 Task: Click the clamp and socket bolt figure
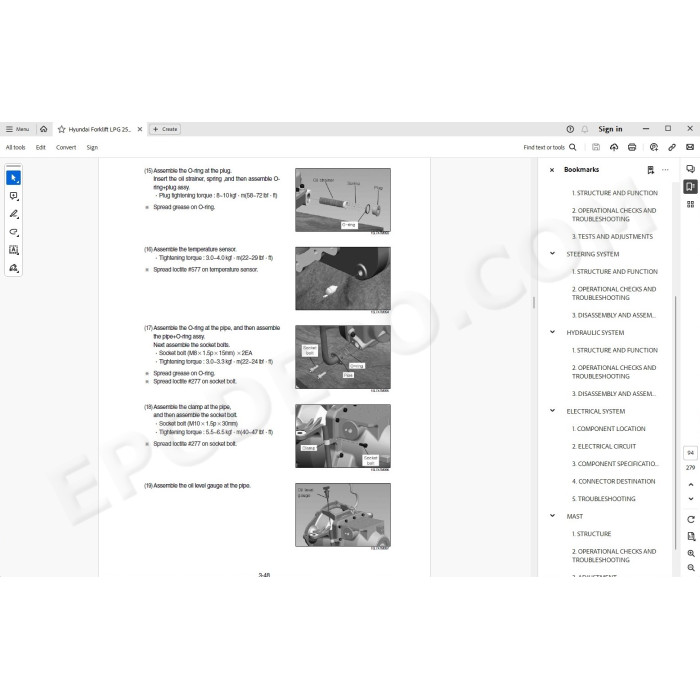click(x=343, y=436)
